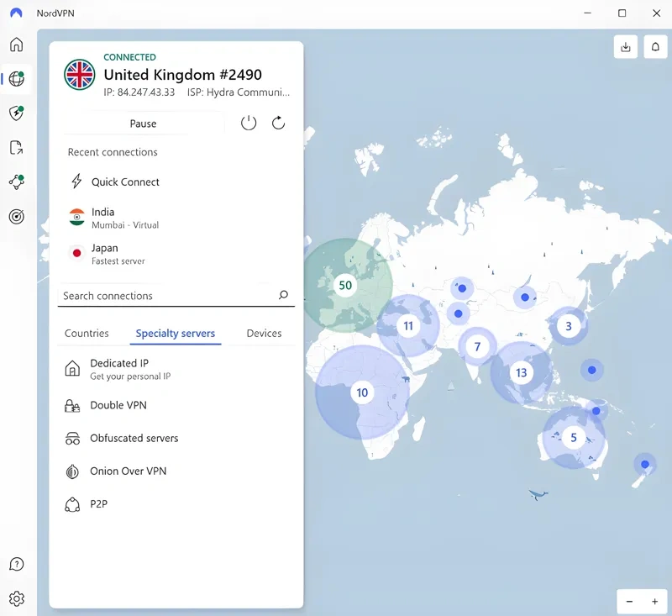
Task: Open the Home icon in sidebar
Action: coord(16,45)
